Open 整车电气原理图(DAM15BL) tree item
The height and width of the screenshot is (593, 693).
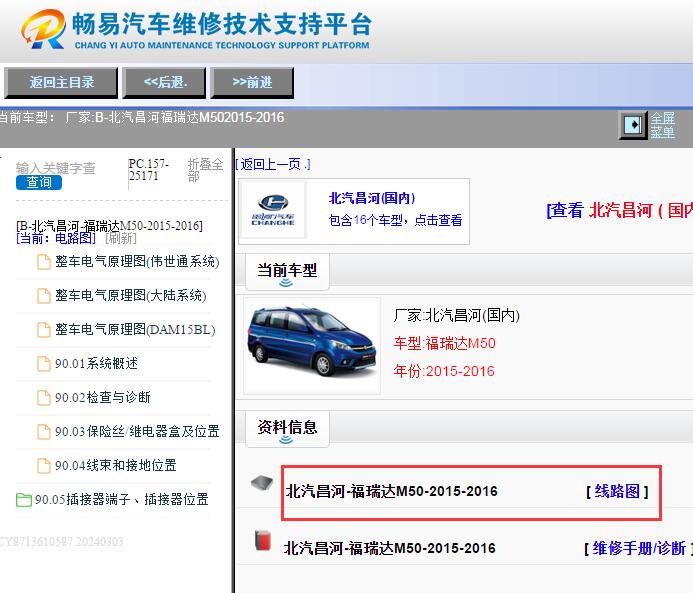tap(135, 330)
